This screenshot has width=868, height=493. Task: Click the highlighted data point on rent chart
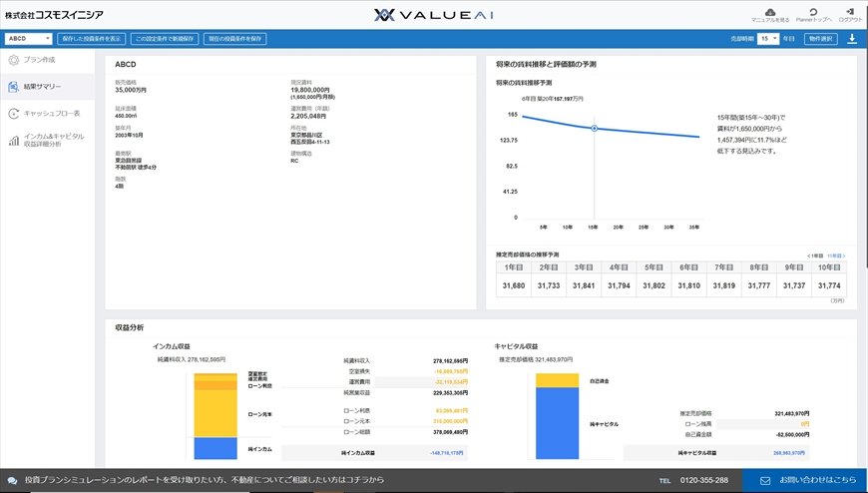tap(595, 129)
